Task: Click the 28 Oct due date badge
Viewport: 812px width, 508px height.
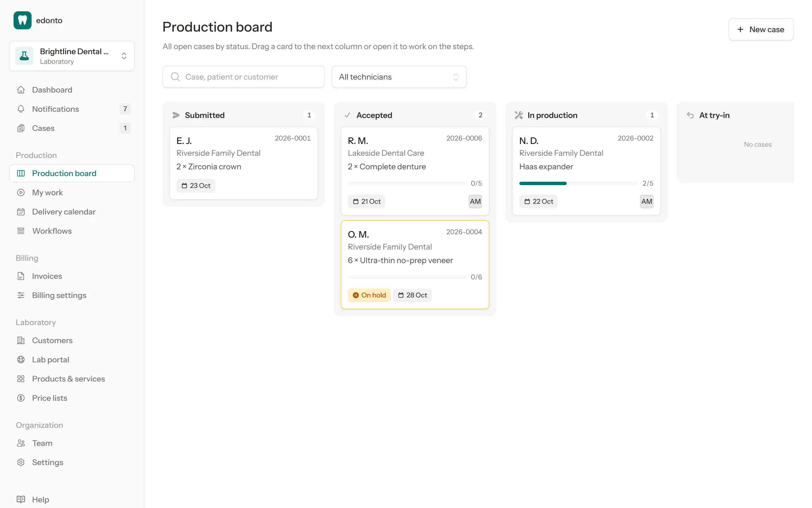Action: pyautogui.click(x=412, y=295)
